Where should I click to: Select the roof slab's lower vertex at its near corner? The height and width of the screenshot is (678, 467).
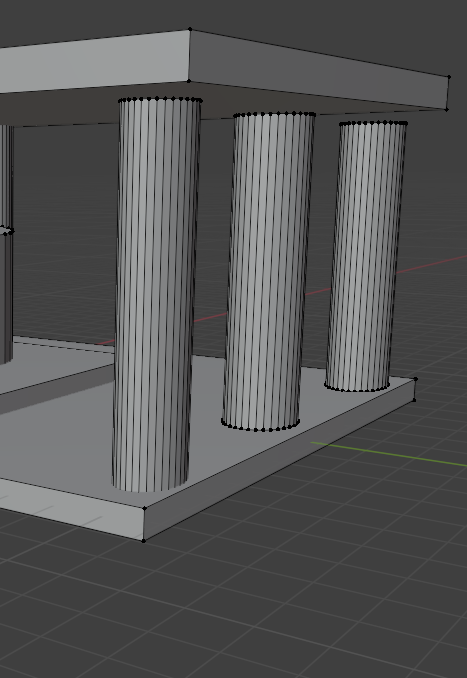click(x=189, y=81)
